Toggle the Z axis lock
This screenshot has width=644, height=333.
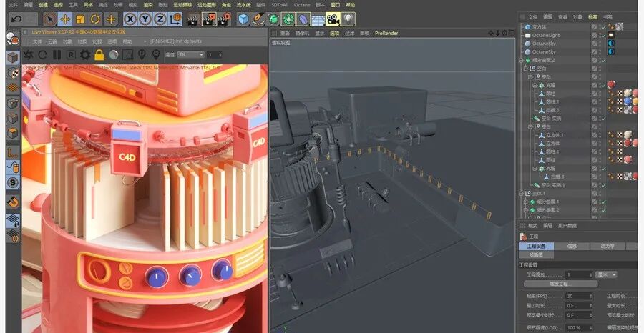(160, 19)
